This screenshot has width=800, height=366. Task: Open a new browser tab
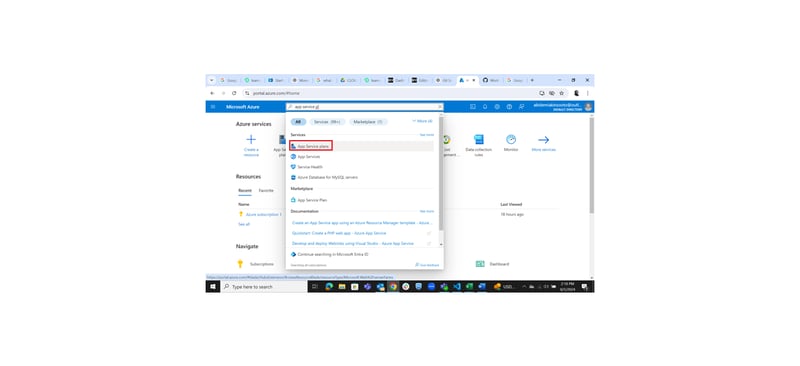532,80
